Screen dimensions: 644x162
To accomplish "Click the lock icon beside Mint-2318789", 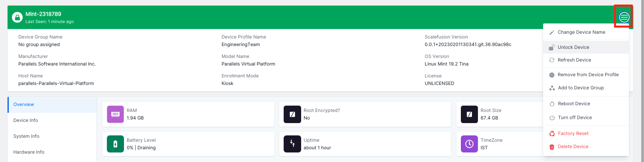I will [x=17, y=17].
